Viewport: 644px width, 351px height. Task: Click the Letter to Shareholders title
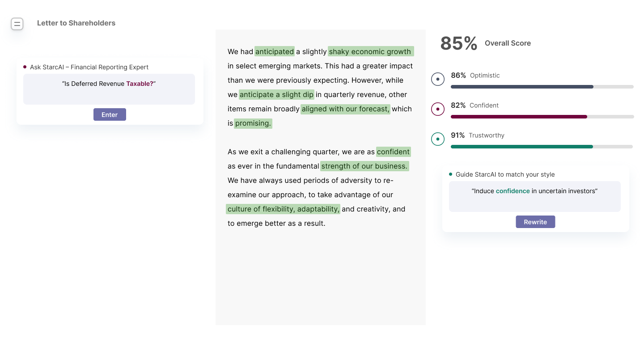click(76, 23)
